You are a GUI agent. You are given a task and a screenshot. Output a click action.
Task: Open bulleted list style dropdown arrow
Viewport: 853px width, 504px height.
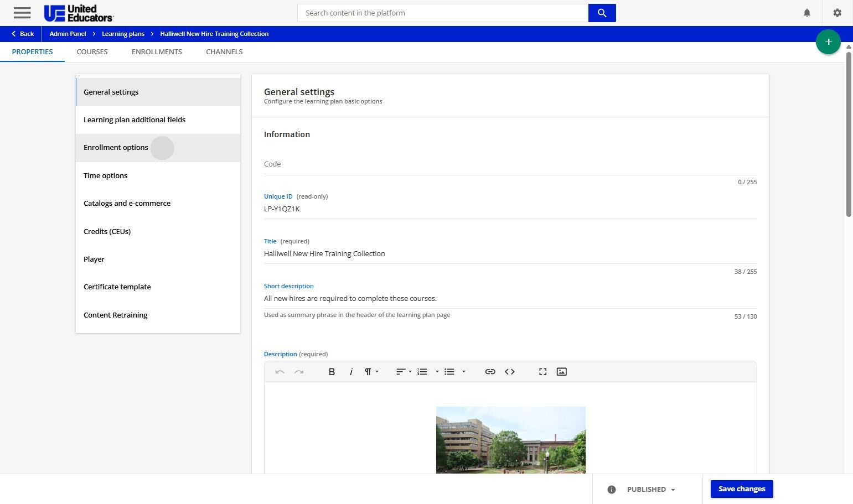[464, 372]
